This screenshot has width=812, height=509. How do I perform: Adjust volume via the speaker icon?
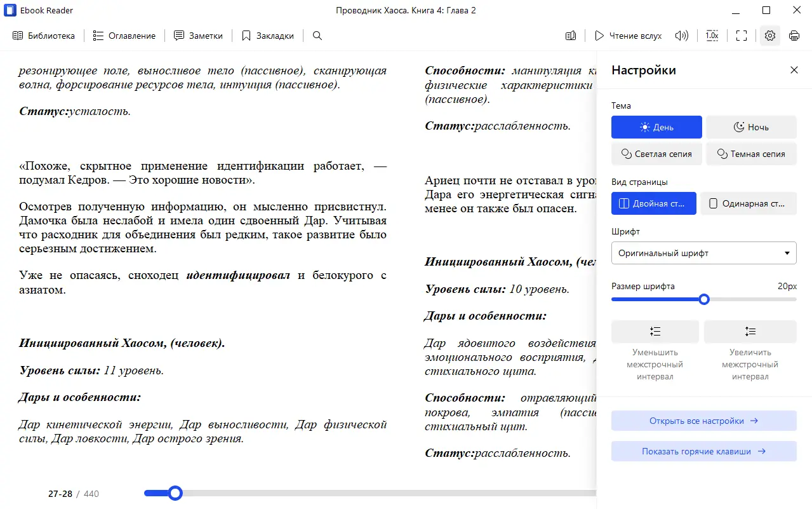[x=681, y=36]
